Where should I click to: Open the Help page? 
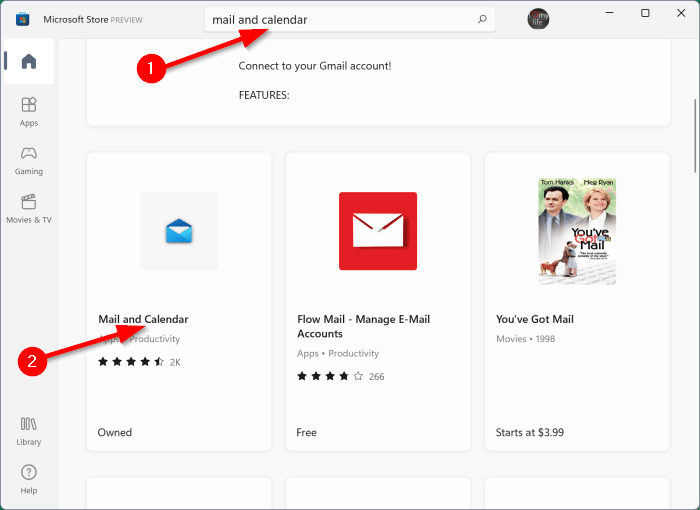[29, 479]
